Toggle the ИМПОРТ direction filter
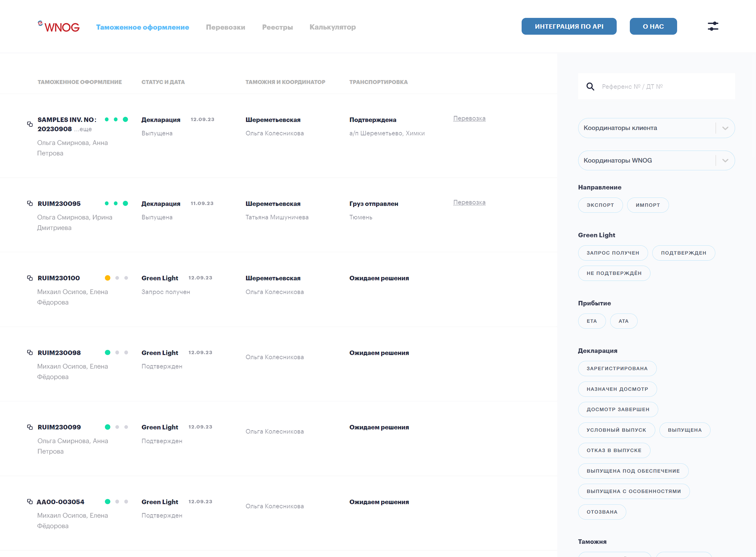 [x=648, y=205]
